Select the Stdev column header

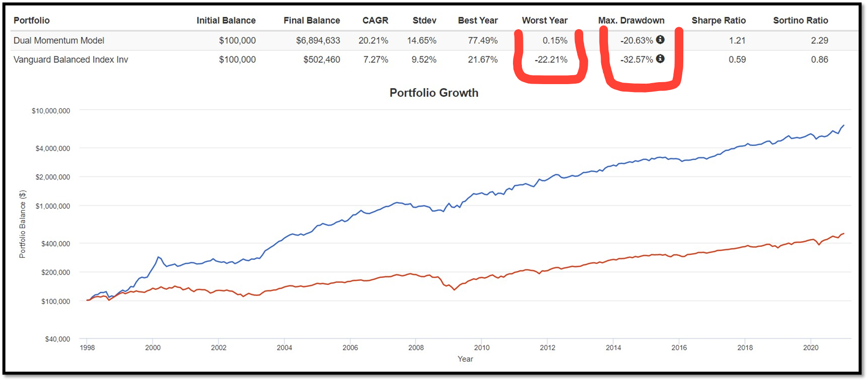[424, 20]
